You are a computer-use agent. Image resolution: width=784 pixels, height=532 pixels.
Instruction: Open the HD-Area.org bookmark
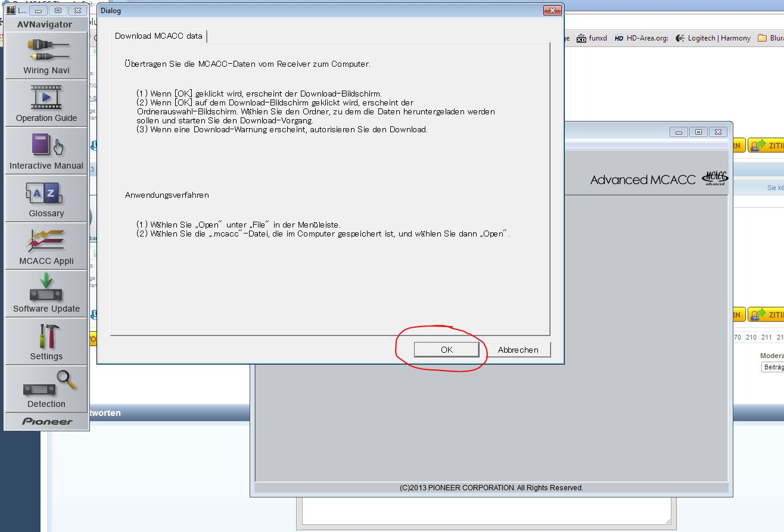[x=641, y=38]
